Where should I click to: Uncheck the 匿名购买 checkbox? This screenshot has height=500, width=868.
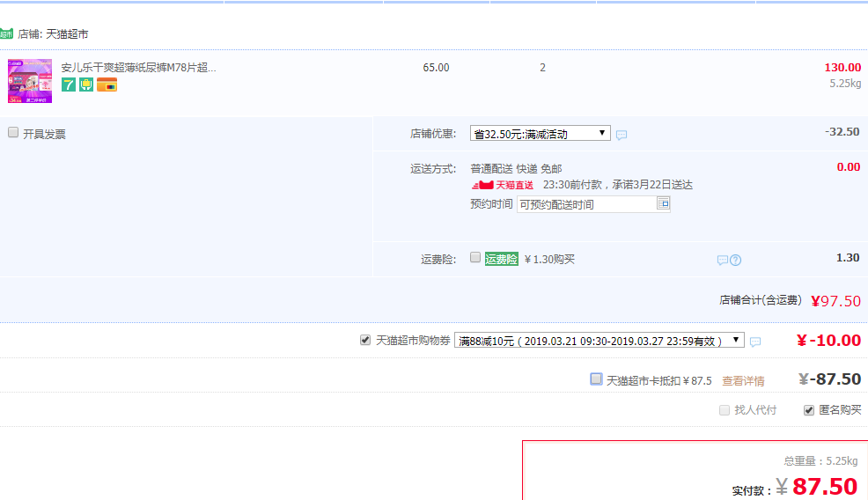click(x=809, y=410)
